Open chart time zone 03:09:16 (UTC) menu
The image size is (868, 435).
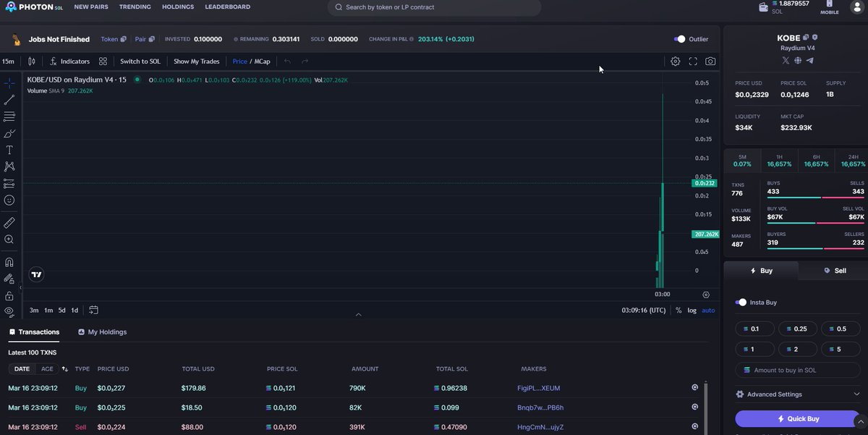643,311
